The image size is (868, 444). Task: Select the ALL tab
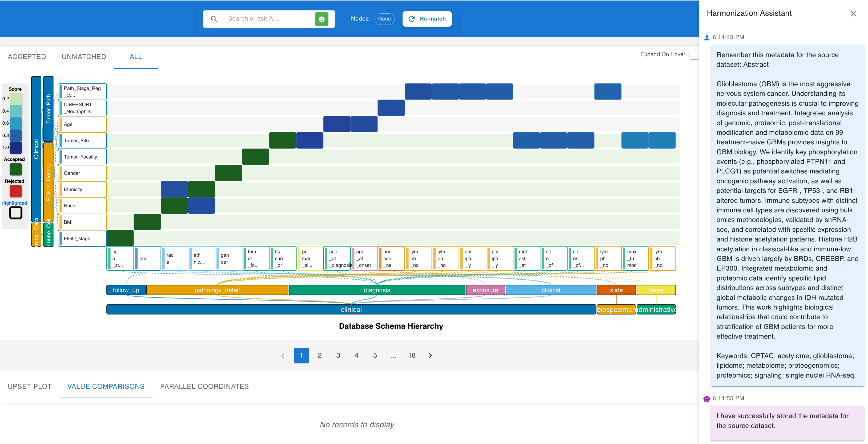pos(136,57)
